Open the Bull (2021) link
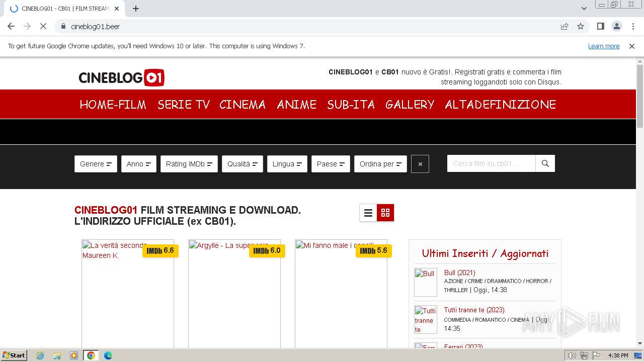The image size is (644, 362). pyautogui.click(x=460, y=273)
